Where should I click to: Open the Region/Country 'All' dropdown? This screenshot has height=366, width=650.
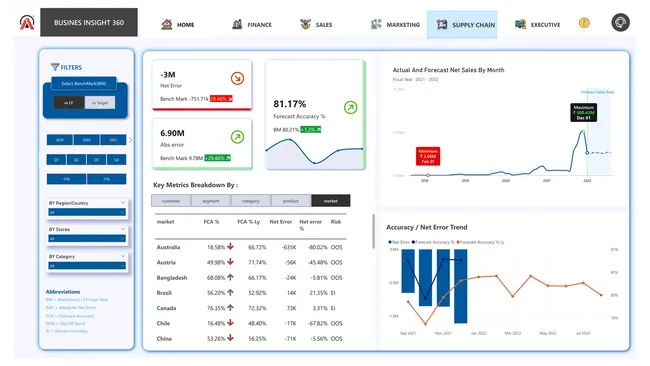tap(87, 212)
